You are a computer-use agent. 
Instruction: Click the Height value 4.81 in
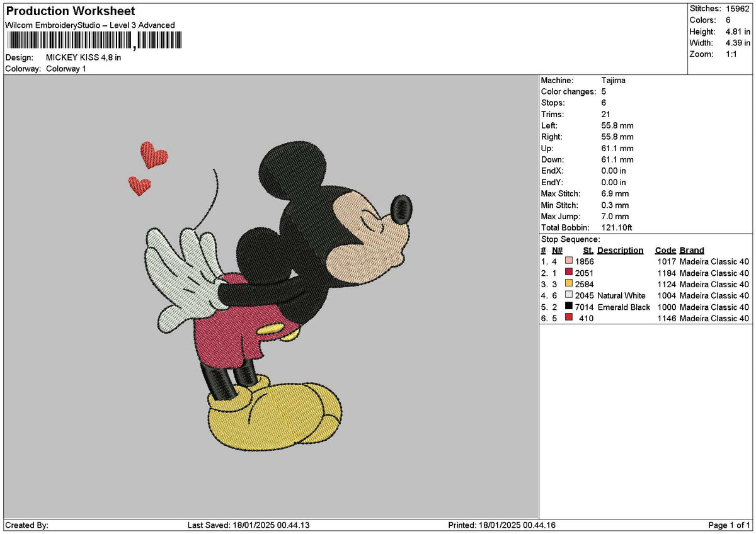click(x=738, y=31)
